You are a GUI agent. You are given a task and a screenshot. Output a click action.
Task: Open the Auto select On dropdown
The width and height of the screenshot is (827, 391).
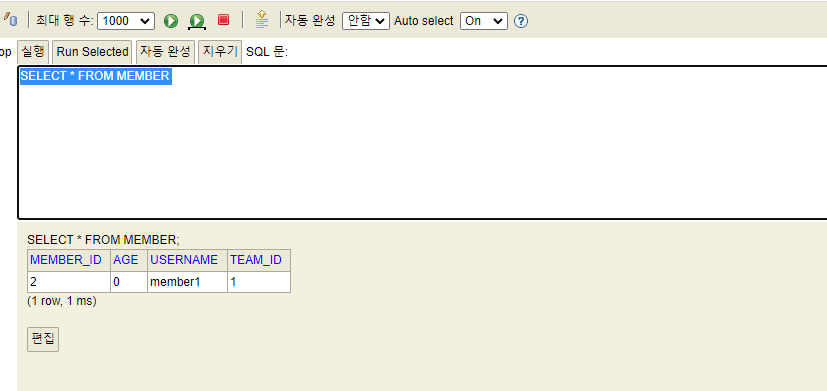point(484,21)
